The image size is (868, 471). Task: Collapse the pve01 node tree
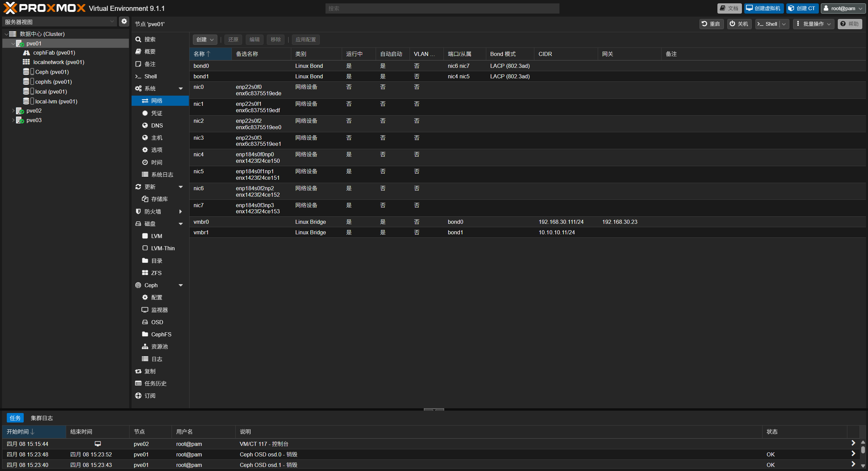pyautogui.click(x=13, y=43)
